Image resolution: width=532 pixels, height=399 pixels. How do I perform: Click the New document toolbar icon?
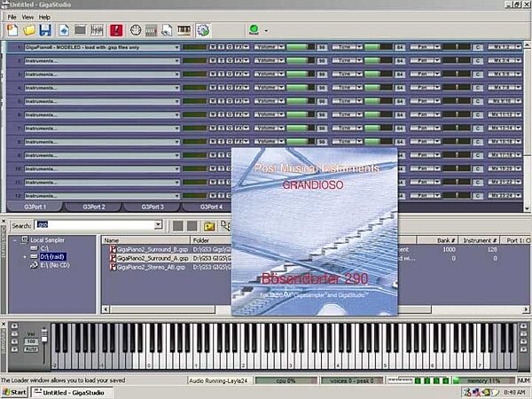pyautogui.click(x=12, y=30)
